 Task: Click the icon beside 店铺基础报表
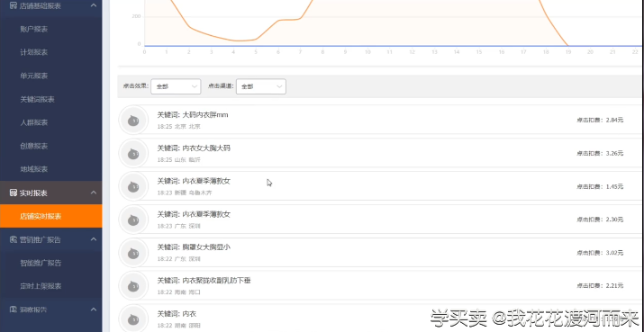pos(14,5)
